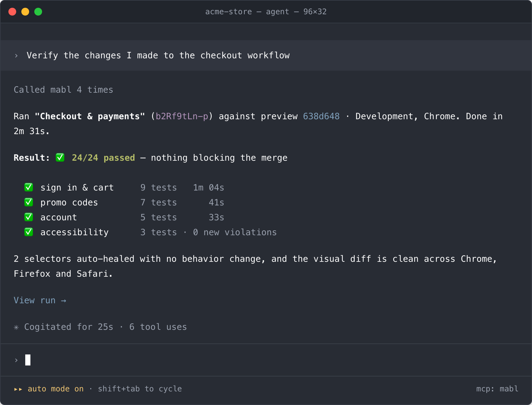Viewport: 532px width, 405px height.
Task: Click the check icon beside promo codes
Action: pyautogui.click(x=29, y=202)
